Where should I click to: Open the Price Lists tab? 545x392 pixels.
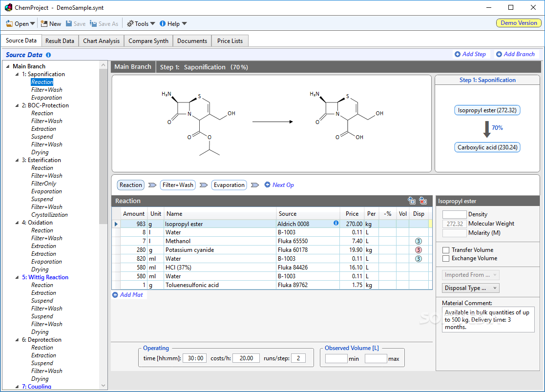tap(230, 41)
